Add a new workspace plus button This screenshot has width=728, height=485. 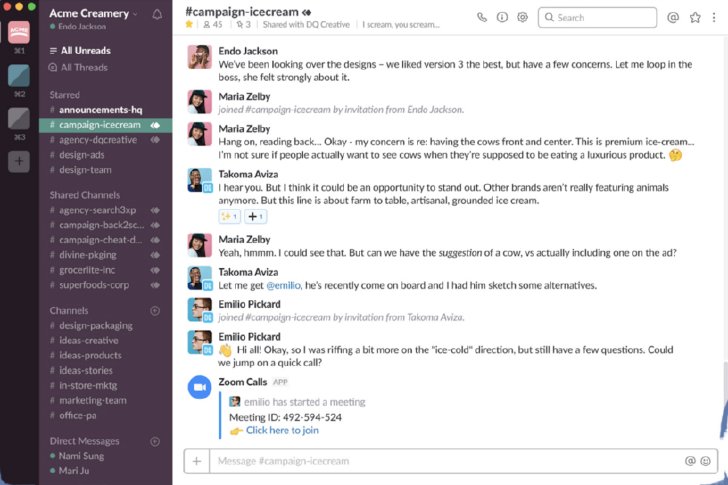point(19,162)
